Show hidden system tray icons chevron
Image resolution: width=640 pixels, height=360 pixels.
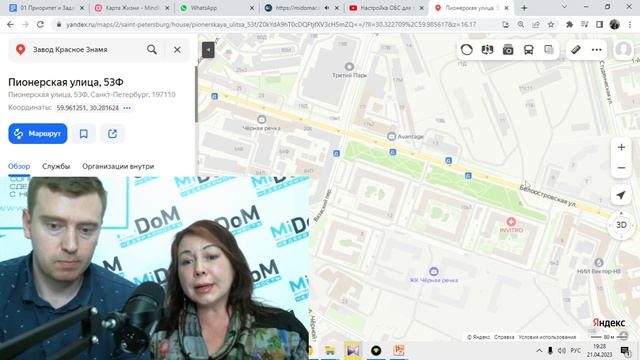[539, 351]
